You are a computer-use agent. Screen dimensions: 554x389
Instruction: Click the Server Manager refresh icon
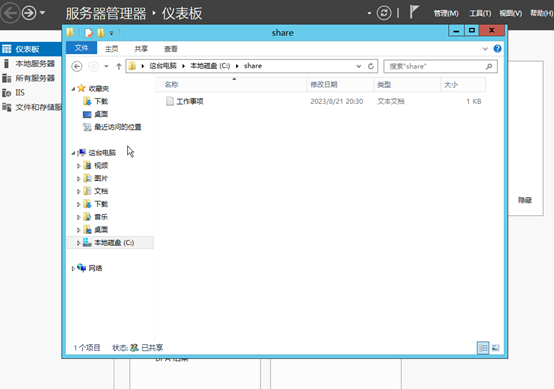coord(384,13)
